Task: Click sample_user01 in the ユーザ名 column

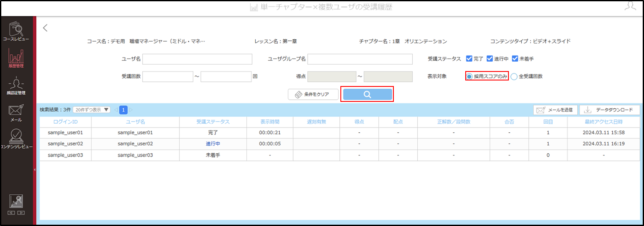Action: (x=135, y=133)
